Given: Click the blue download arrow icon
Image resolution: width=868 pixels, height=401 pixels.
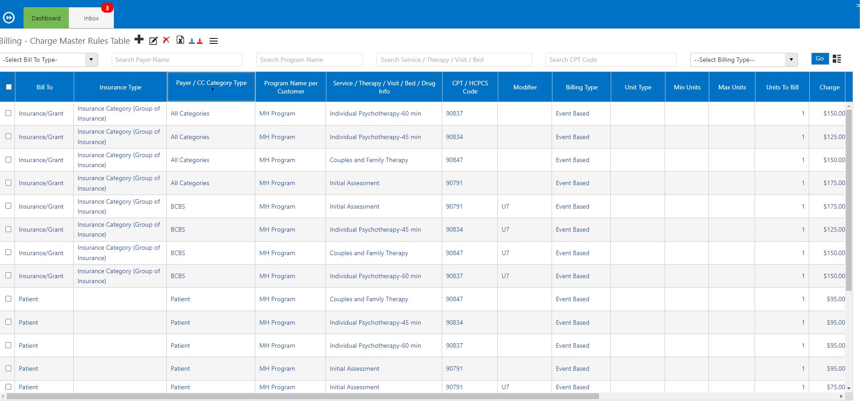Looking at the screenshot, I should (192, 41).
